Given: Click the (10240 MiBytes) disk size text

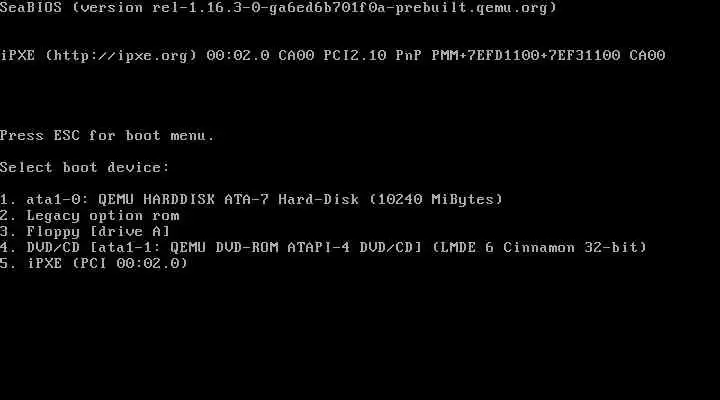Looking at the screenshot, I should click(x=436, y=199).
